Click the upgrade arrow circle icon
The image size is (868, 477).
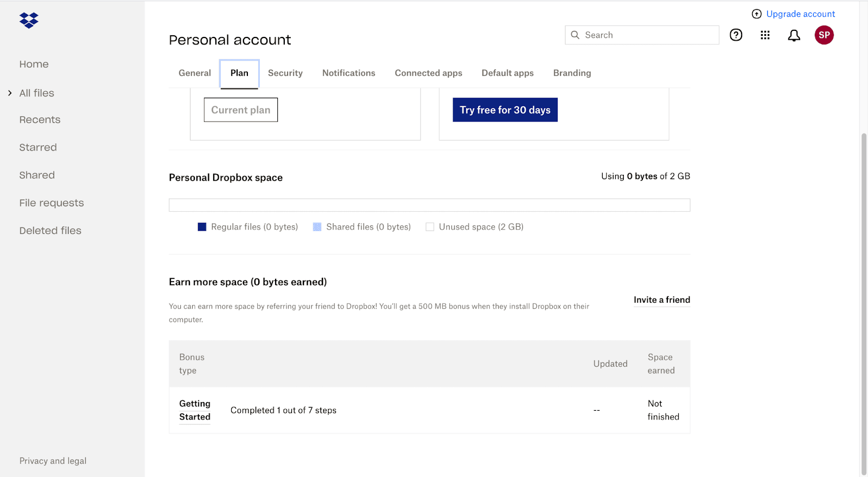[x=756, y=14]
